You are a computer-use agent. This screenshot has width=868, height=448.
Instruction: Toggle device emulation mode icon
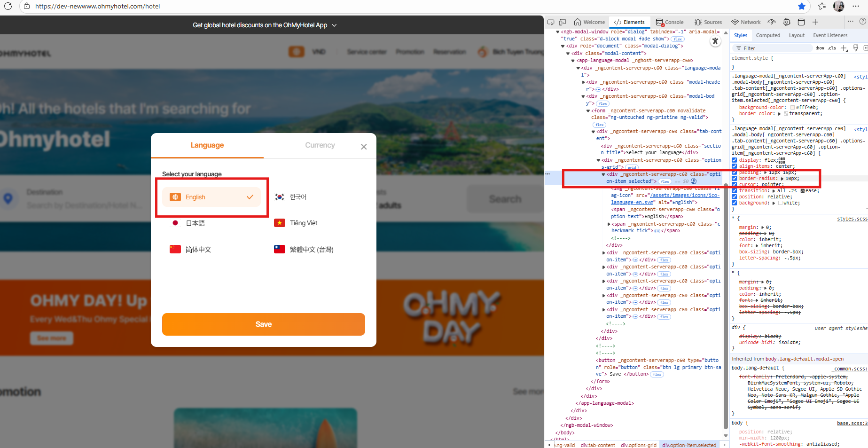pos(563,22)
